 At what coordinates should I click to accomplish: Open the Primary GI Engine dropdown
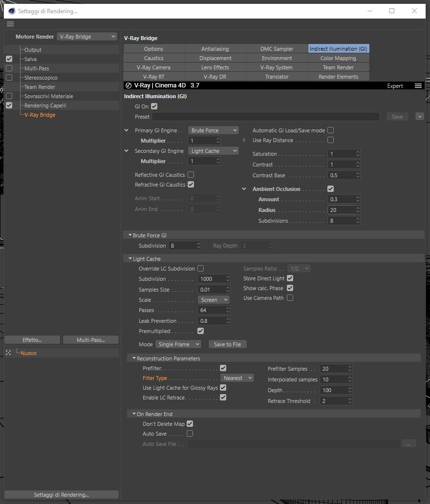click(213, 130)
